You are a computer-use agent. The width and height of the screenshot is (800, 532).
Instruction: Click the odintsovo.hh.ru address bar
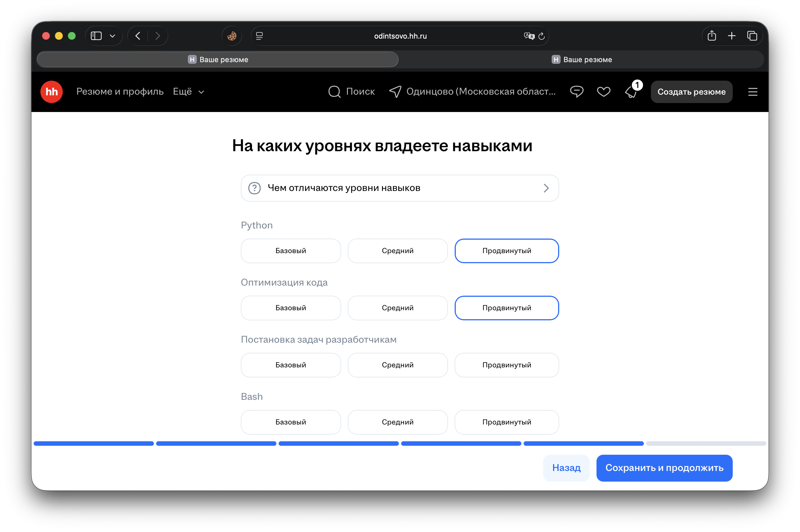click(x=400, y=36)
